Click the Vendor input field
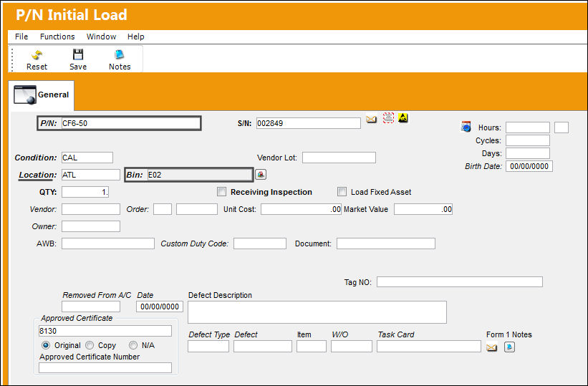 (91, 209)
